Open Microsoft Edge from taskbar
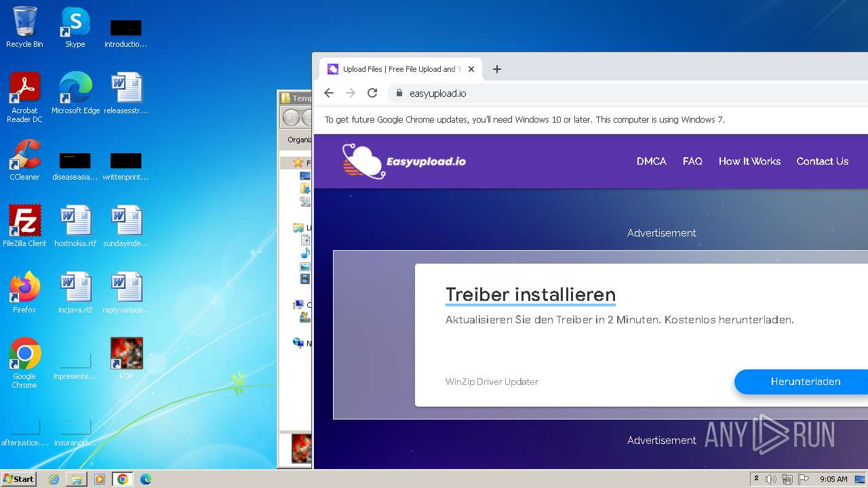 [x=146, y=479]
